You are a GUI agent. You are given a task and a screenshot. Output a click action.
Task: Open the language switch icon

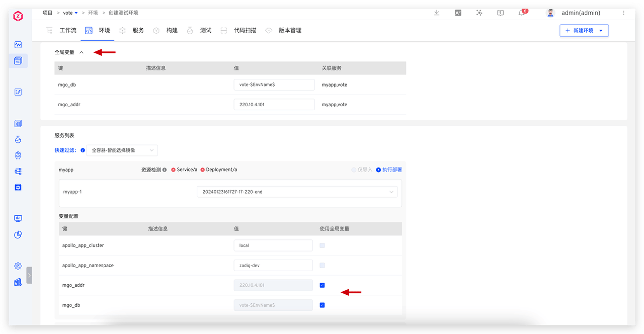pyautogui.click(x=458, y=13)
